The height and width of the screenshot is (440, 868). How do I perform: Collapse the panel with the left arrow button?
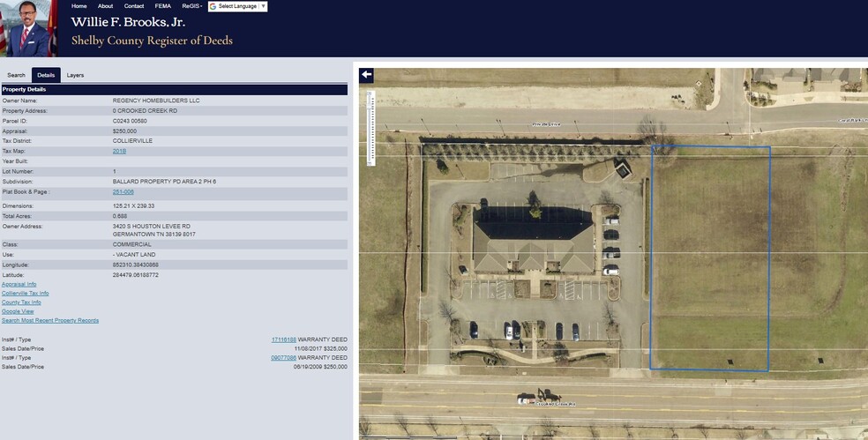pyautogui.click(x=366, y=76)
